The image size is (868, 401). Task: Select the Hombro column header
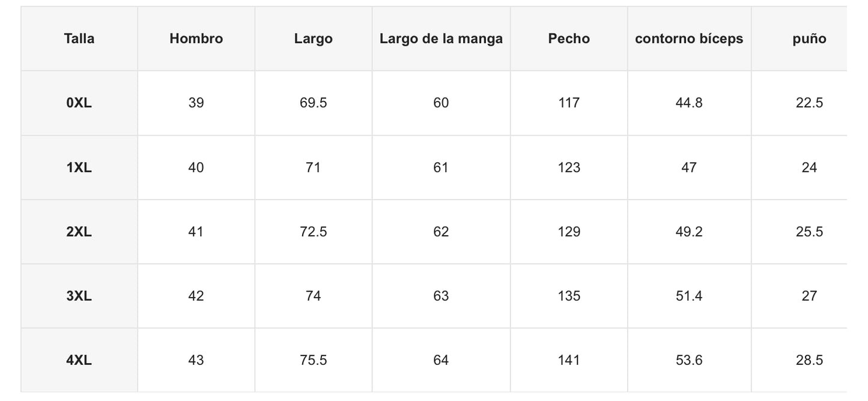coord(196,39)
